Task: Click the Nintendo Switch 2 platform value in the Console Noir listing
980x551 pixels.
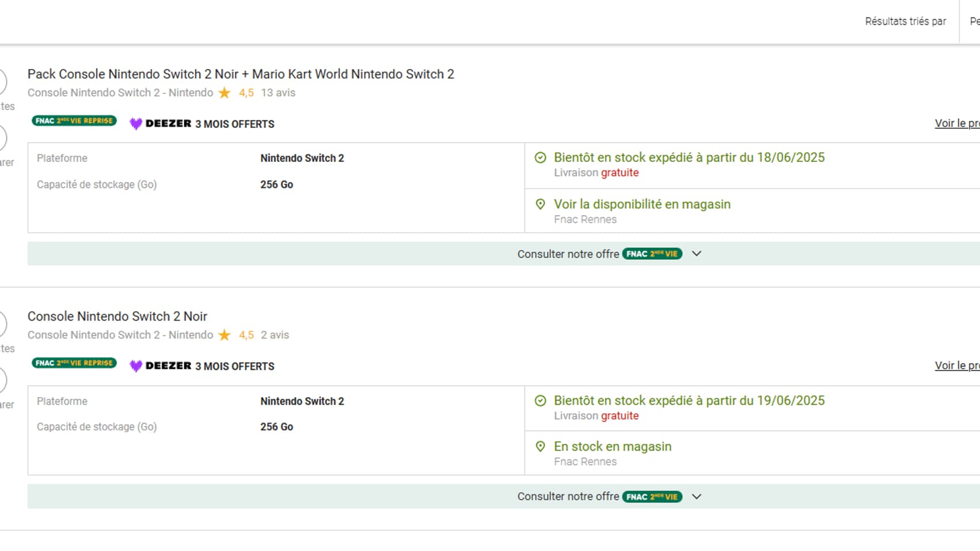Action: point(302,401)
